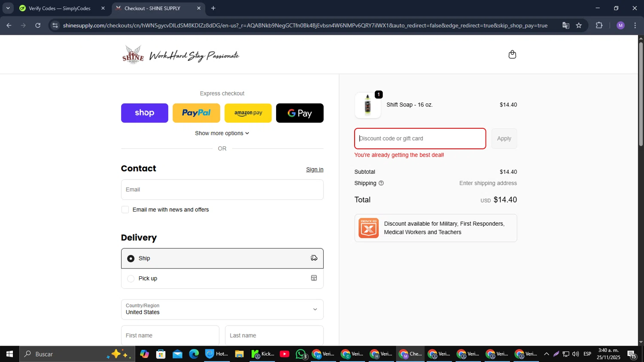Close the Verify Codes SimplyCodes tab
Screen dimensions: 644x362
103,8
